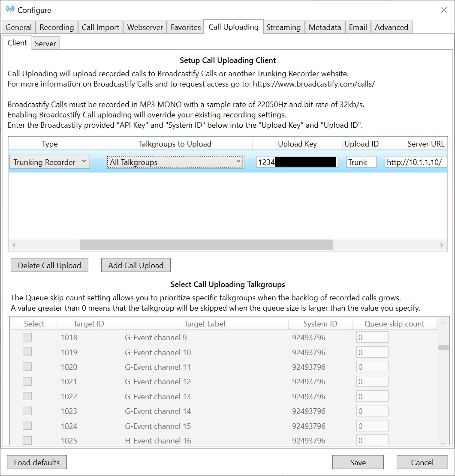Viewport: 455px width, 476px height.
Task: Click the Configure window app icon
Action: coord(10,9)
